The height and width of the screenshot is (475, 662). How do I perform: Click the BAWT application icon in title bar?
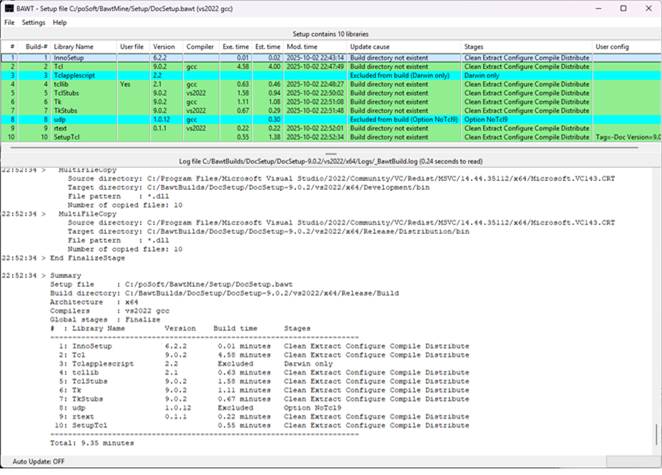click(9, 7)
